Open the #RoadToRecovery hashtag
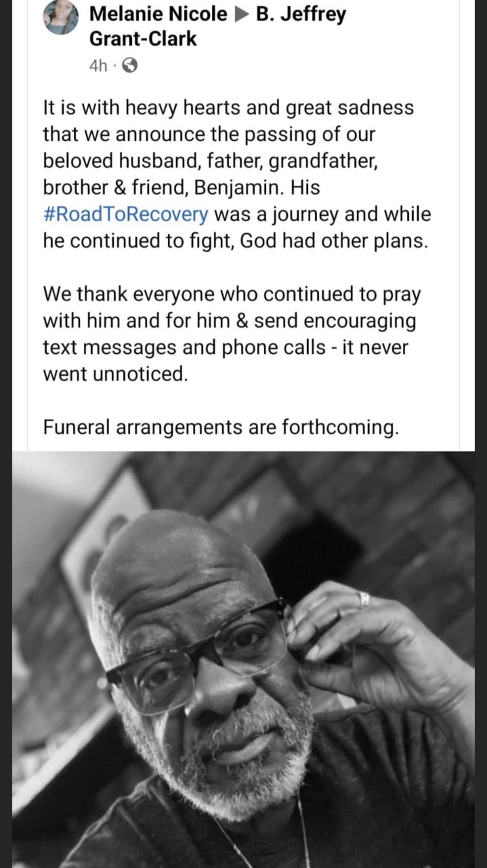The image size is (487, 868). point(126,215)
